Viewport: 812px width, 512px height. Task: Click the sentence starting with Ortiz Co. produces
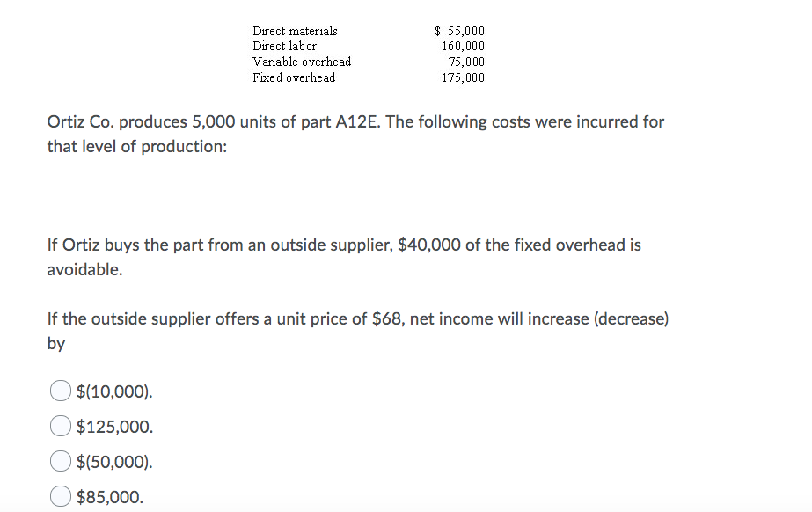pyautogui.click(x=355, y=134)
